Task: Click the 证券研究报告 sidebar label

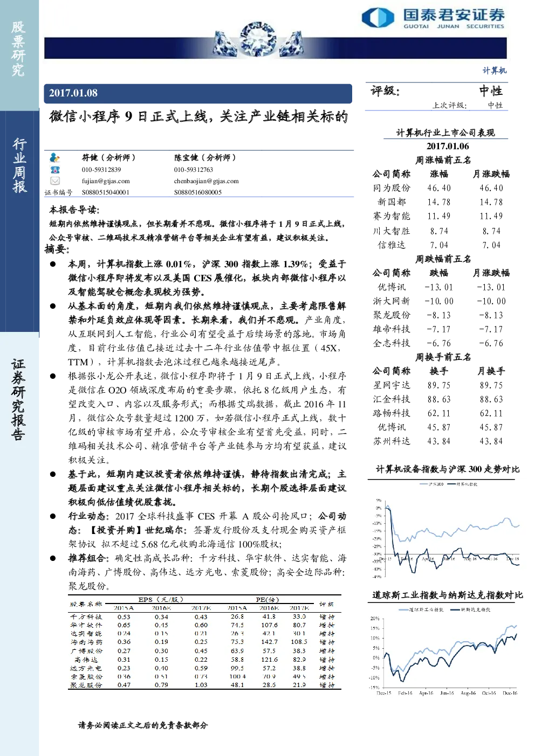Action: pyautogui.click(x=18, y=399)
